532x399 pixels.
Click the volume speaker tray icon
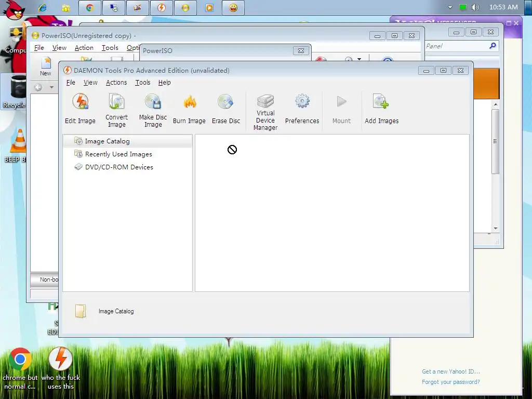coord(475,7)
